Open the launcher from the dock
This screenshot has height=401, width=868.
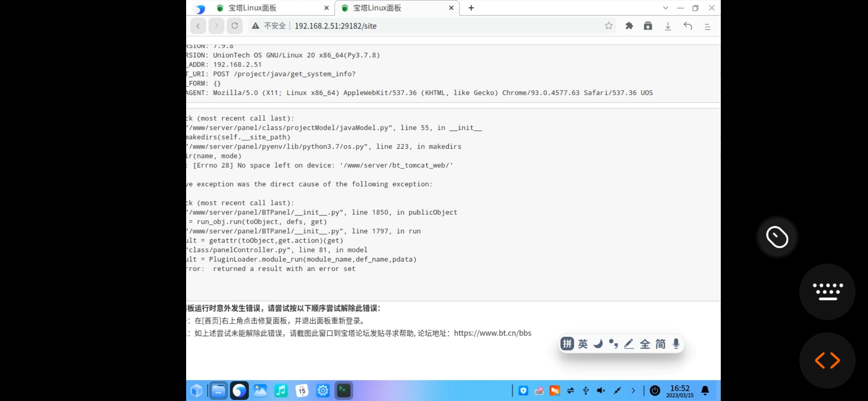click(x=197, y=391)
